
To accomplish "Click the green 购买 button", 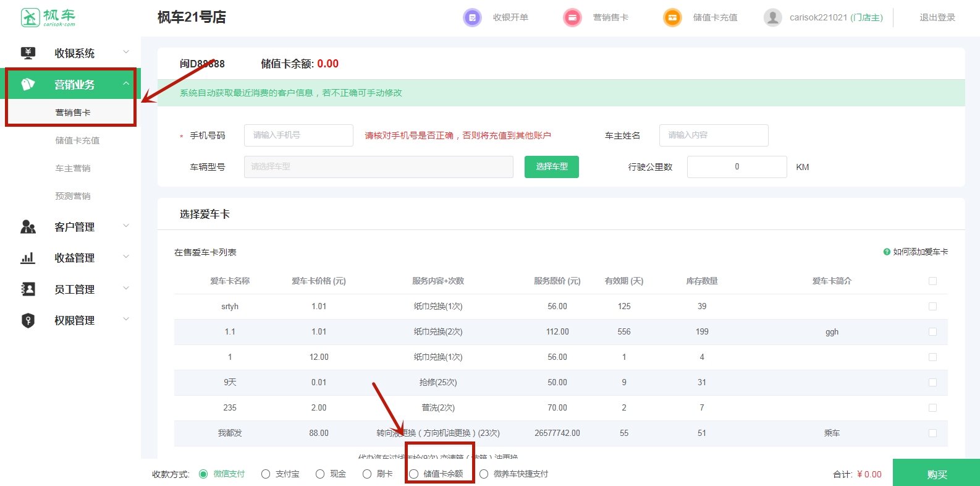I will (936, 474).
